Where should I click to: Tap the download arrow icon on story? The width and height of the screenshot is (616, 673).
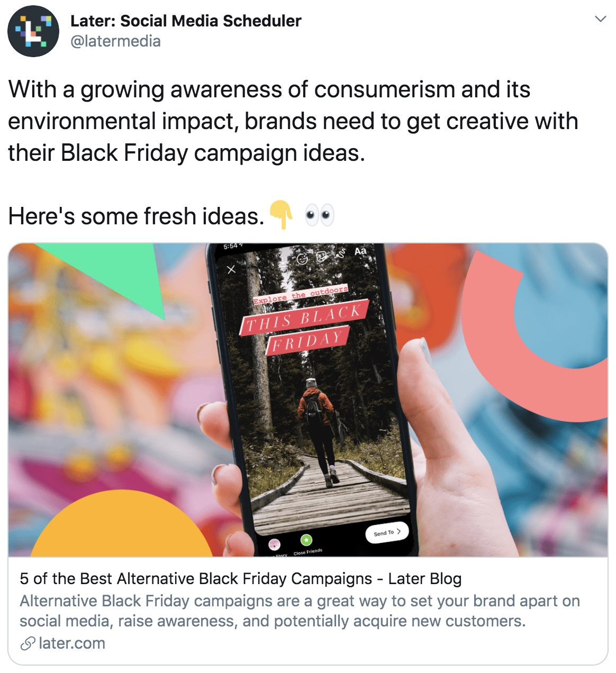click(283, 261)
